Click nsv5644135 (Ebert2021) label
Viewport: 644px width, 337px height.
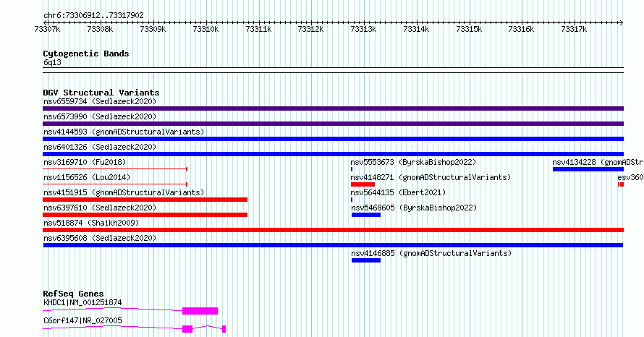398,192
